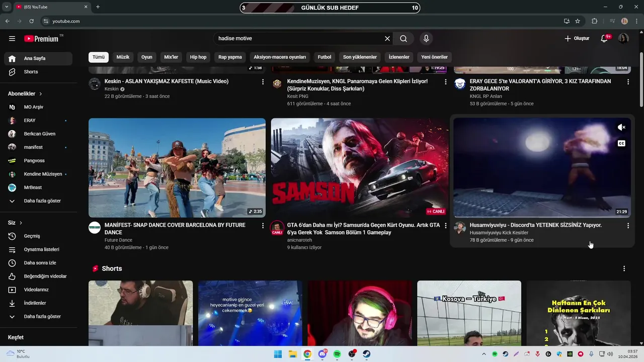Open Shorts from the sidebar
The height and width of the screenshot is (362, 644).
click(x=38, y=72)
